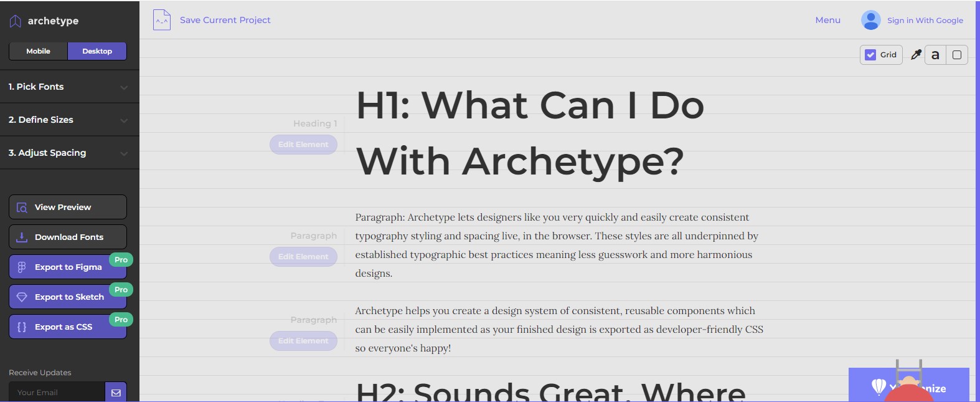Click the purple balloon widget at bottom right
This screenshot has width=980, height=402.
coord(908,385)
